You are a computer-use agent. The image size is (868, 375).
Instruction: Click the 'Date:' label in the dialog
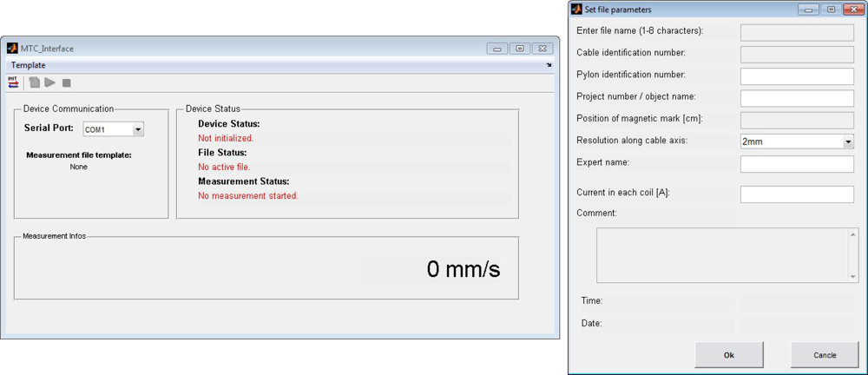coord(592,323)
